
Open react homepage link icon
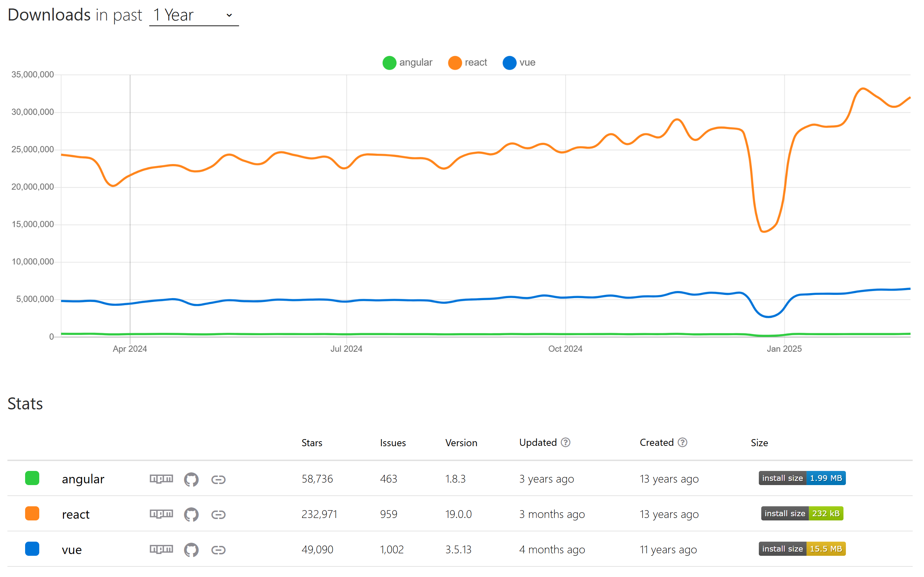pos(218,514)
